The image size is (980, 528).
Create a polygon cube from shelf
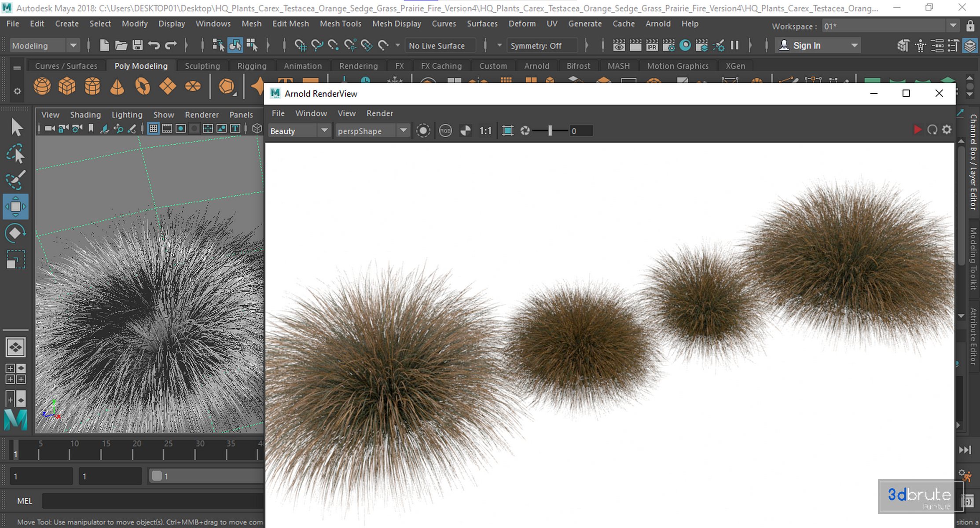67,86
